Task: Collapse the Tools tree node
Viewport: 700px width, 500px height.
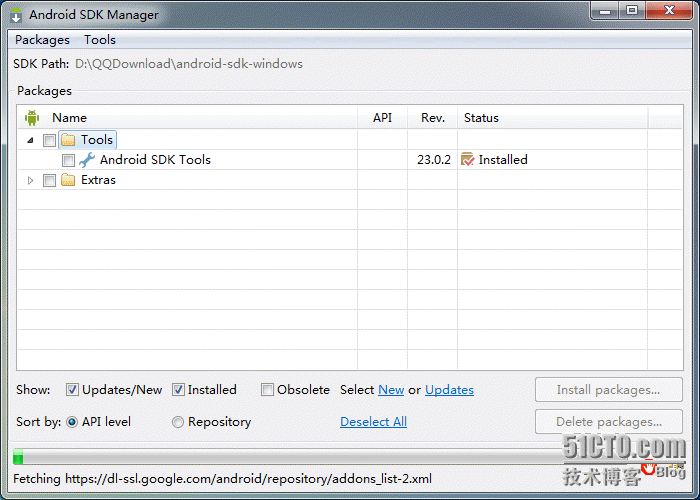Action: tap(30, 140)
